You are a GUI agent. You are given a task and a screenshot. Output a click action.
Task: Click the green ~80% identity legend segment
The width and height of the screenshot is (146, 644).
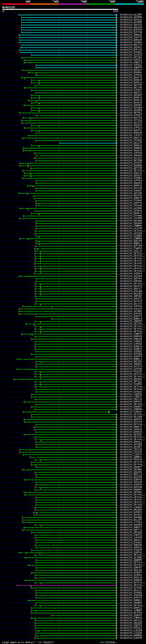tap(101, 4)
